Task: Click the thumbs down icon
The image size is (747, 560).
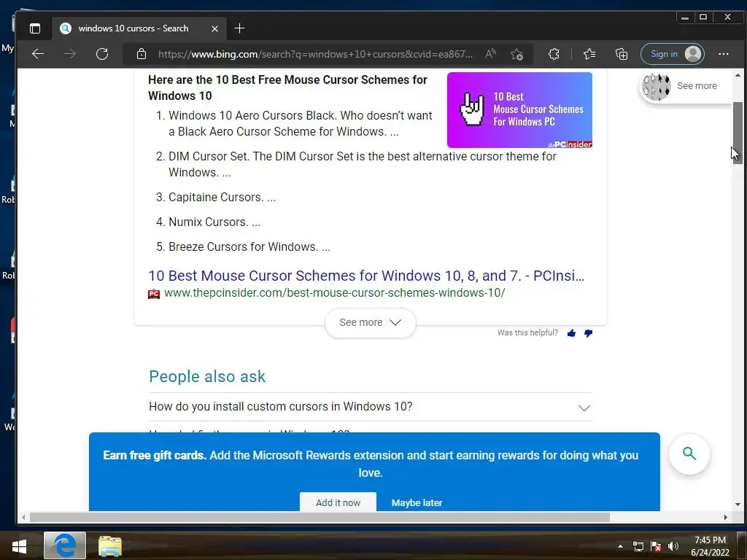Action: tap(589, 333)
